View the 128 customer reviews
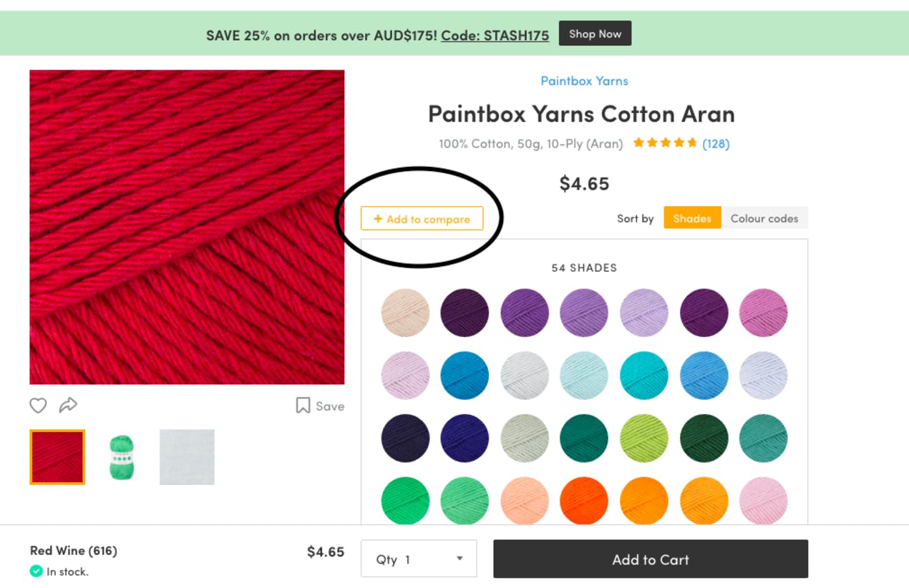The height and width of the screenshot is (588, 909). [x=716, y=143]
